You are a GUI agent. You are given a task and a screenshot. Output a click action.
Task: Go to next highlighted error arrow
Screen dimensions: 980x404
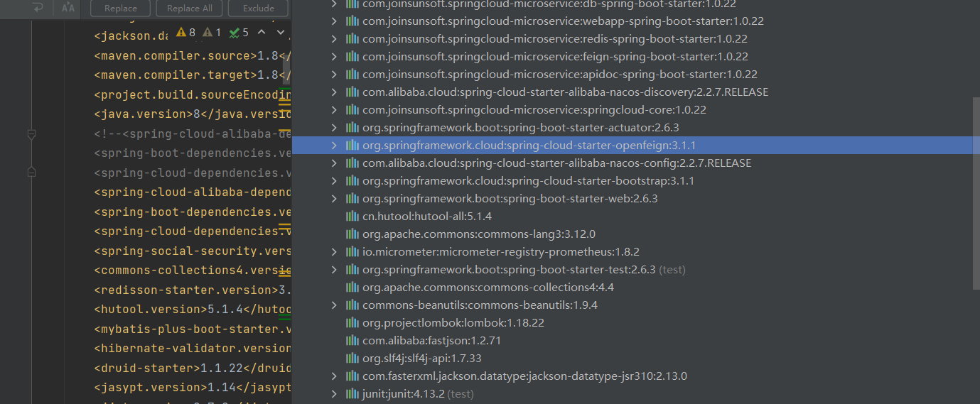pos(280,33)
